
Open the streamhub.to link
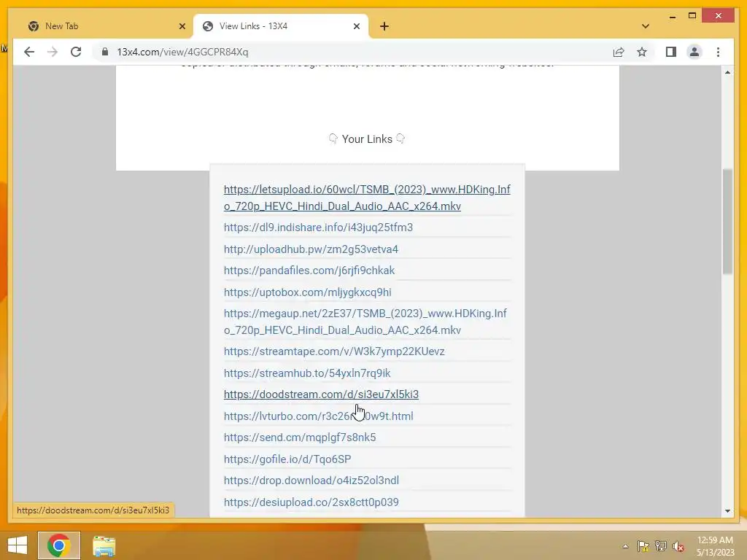(307, 373)
